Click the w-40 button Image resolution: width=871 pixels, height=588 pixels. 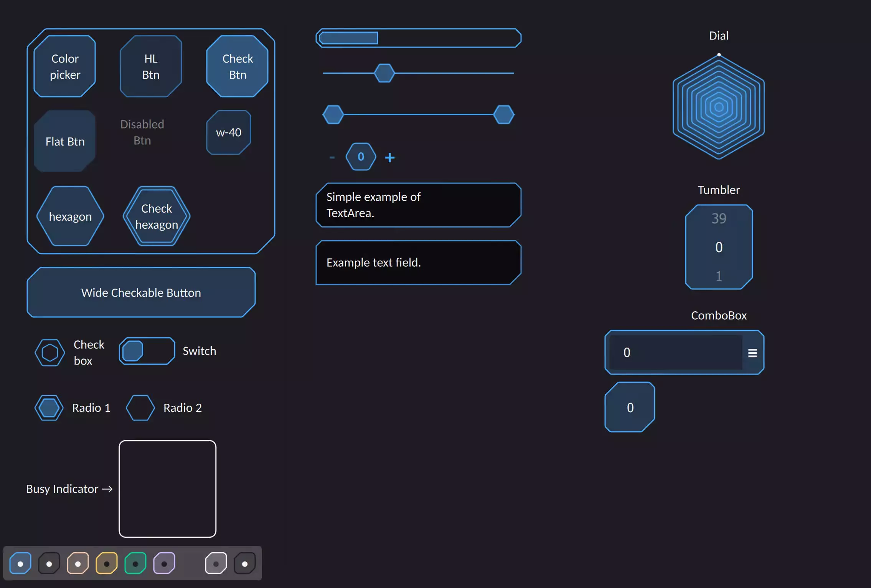(229, 132)
